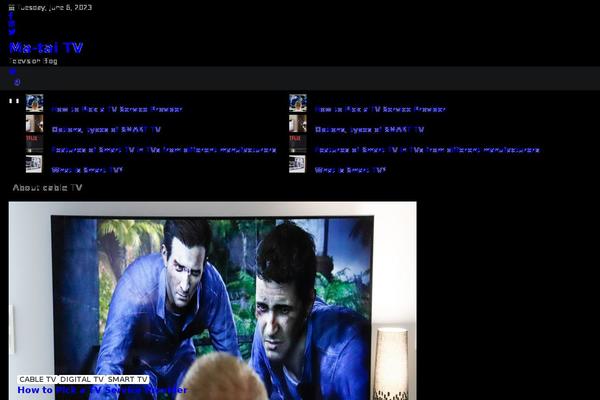
Task: Open 'What is Smart TV?' in left list
Action: pos(87,170)
